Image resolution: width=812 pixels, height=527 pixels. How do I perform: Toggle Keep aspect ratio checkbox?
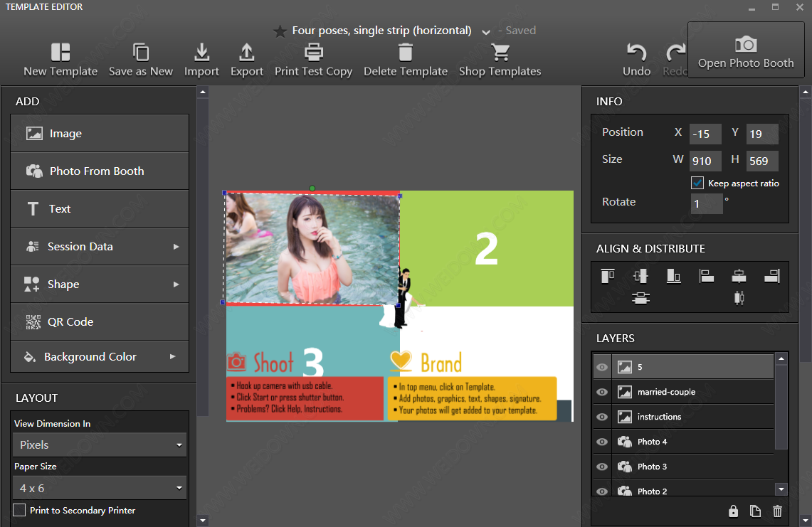(x=697, y=183)
